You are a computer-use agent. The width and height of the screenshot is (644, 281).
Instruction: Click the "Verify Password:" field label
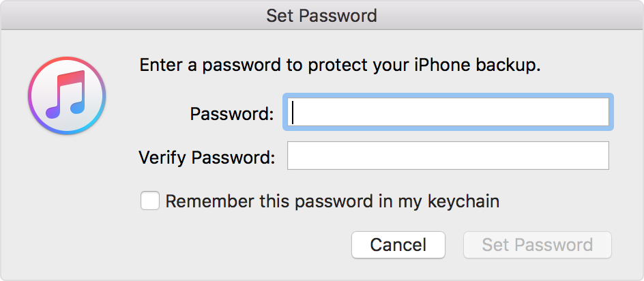click(207, 158)
